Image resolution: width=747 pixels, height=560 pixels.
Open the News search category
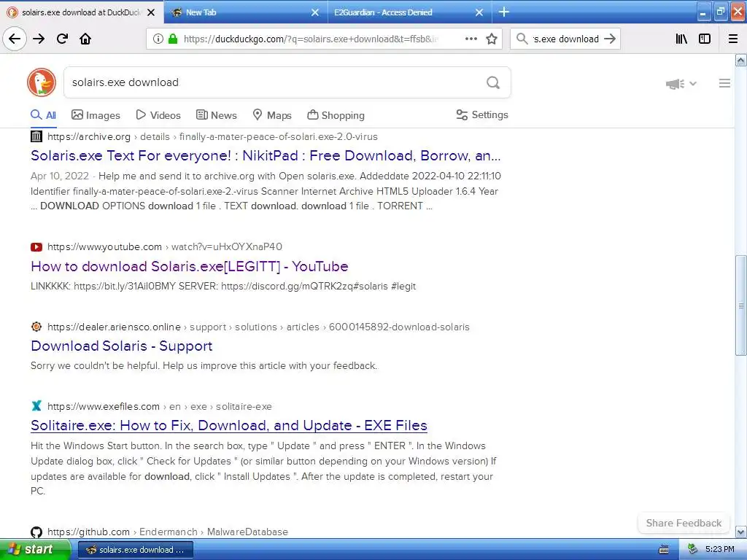click(x=216, y=115)
